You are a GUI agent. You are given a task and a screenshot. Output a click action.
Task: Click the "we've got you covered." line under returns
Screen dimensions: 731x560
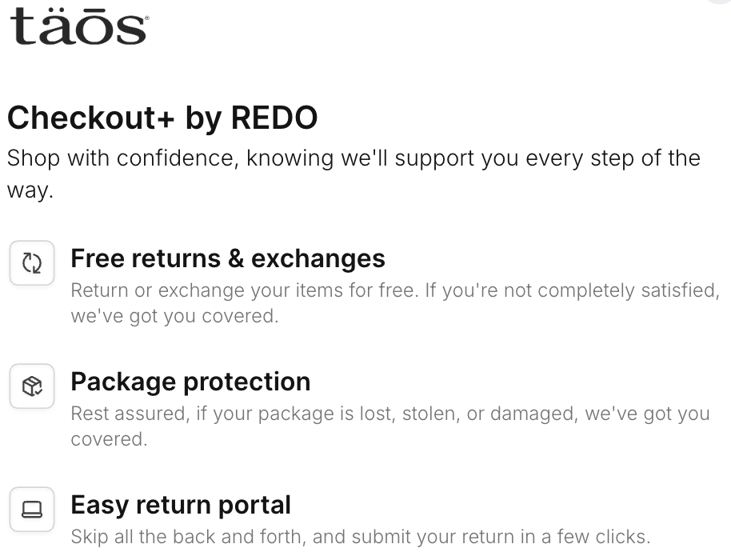pyautogui.click(x=174, y=315)
